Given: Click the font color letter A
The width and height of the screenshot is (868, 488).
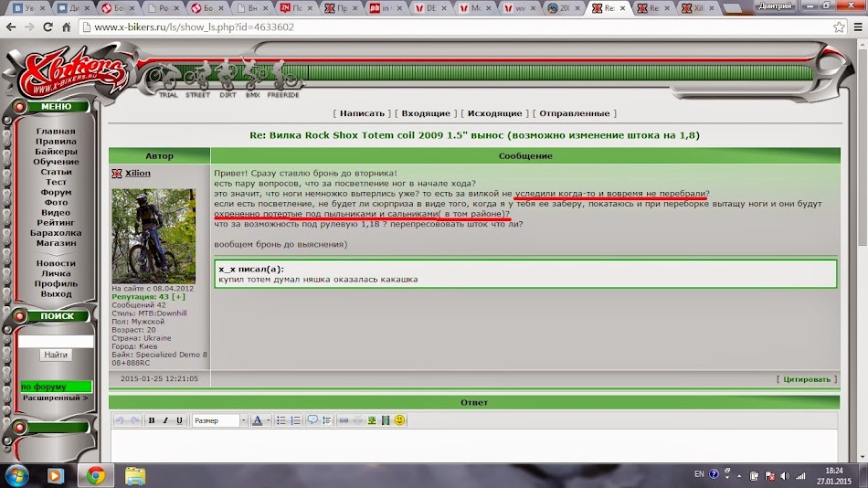Looking at the screenshot, I should (x=257, y=420).
